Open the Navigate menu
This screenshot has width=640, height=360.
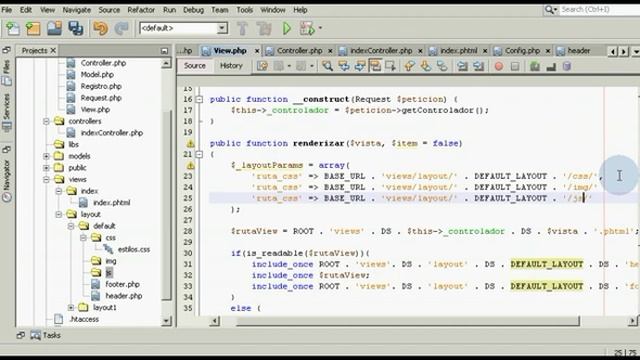click(x=76, y=10)
